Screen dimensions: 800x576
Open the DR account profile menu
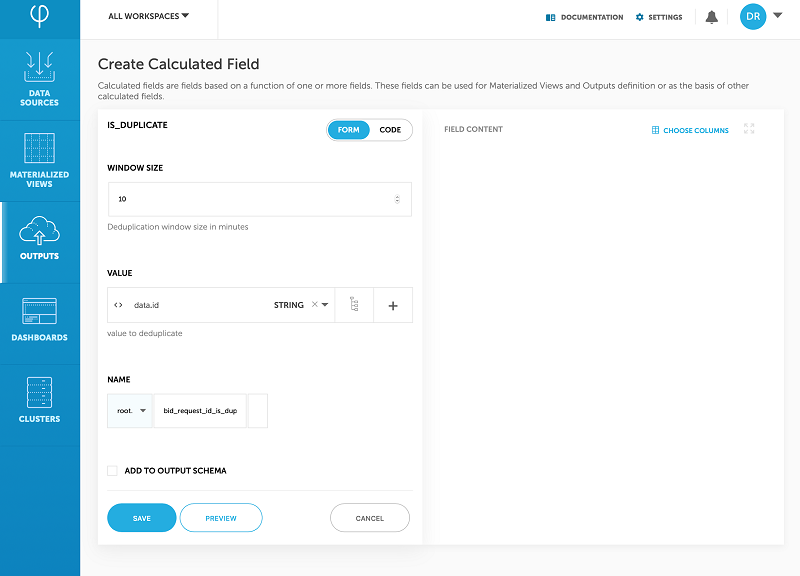coord(753,16)
